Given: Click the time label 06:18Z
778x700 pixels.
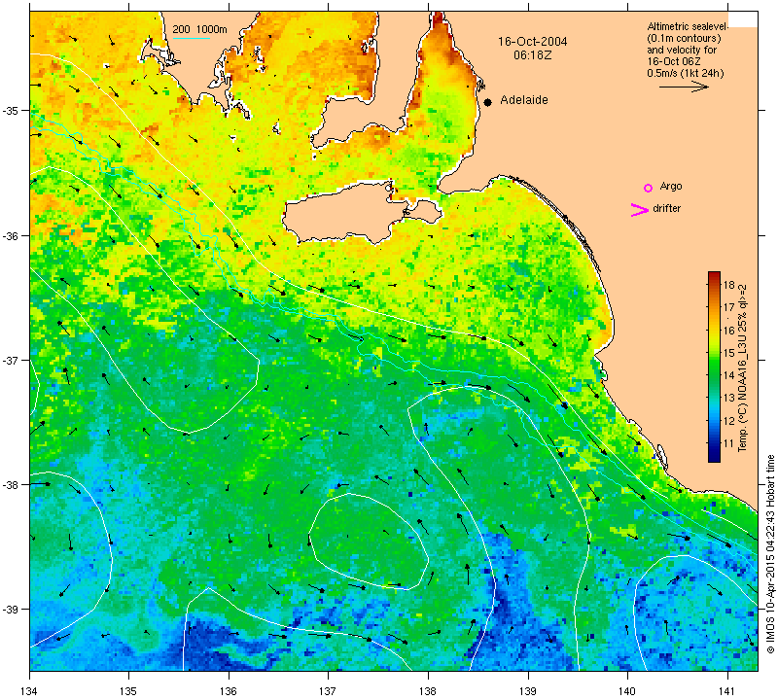Looking at the screenshot, I should point(532,55).
